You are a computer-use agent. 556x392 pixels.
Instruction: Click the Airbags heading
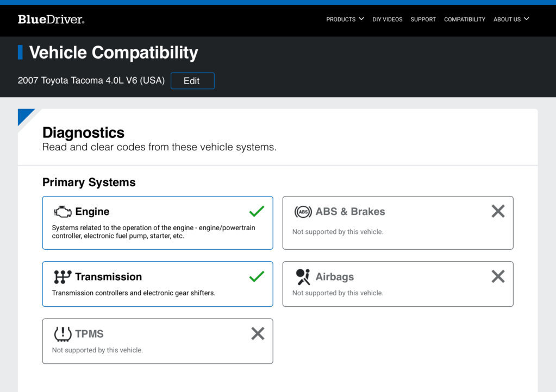click(x=335, y=276)
